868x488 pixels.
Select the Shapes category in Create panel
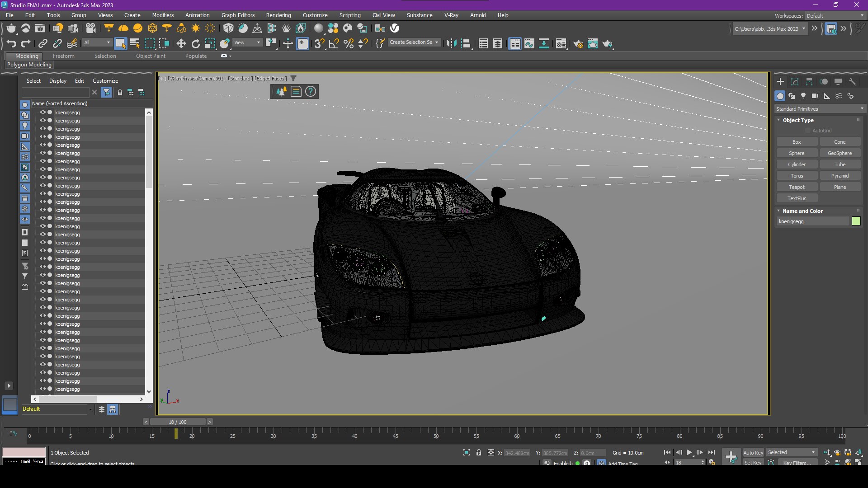click(x=792, y=96)
